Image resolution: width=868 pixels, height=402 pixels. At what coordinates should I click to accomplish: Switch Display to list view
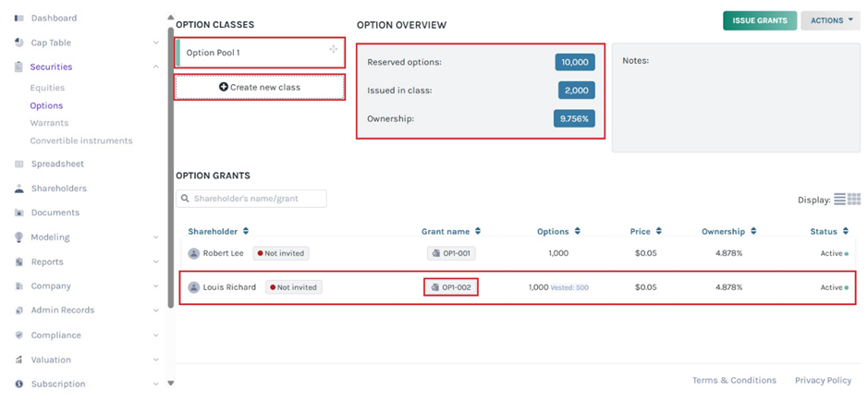coord(839,200)
